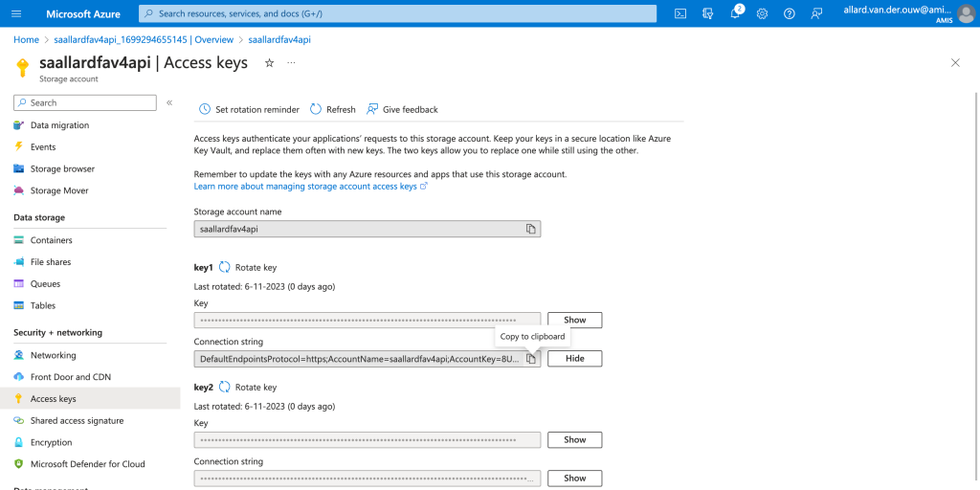Click Give feedback in the toolbar
The width and height of the screenshot is (980, 490).
click(x=403, y=109)
